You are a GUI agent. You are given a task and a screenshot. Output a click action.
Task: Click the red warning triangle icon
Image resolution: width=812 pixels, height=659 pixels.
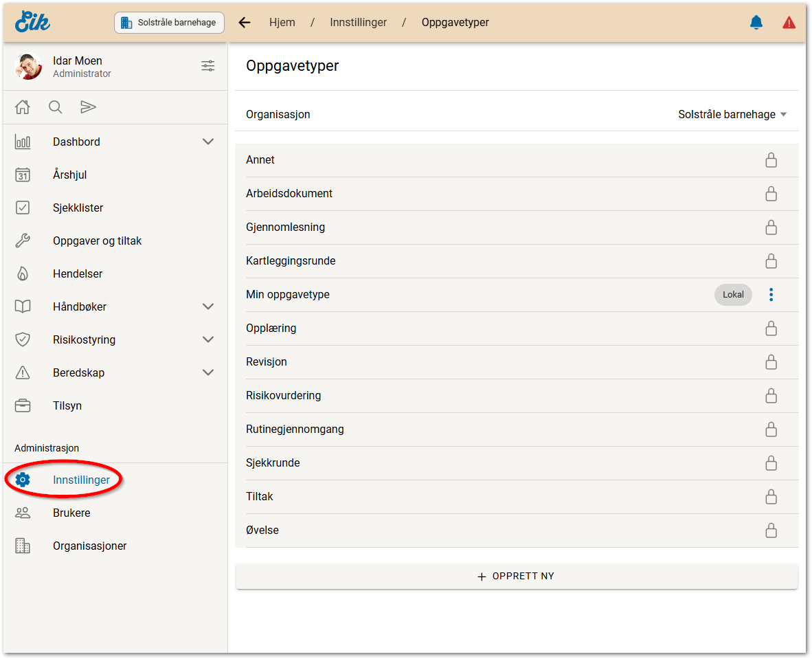[789, 23]
